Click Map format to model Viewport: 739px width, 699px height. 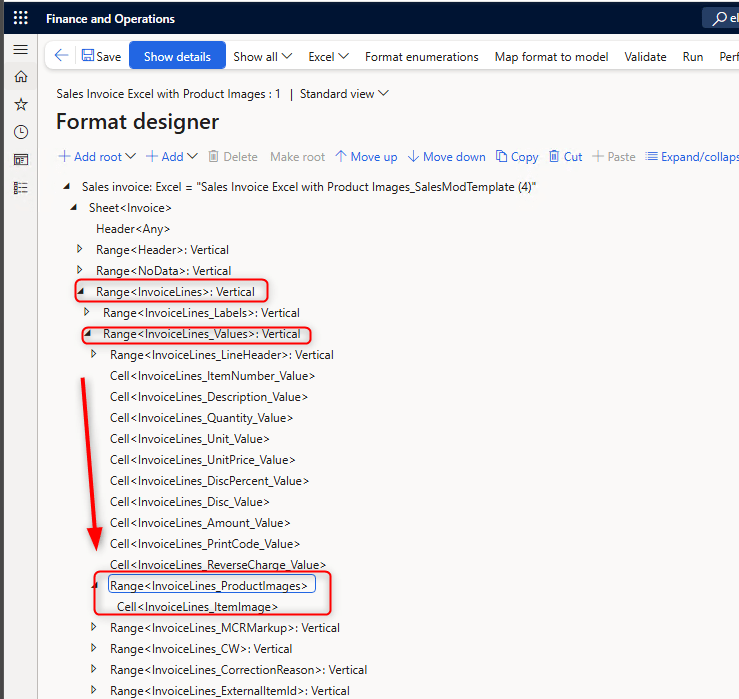(x=551, y=57)
